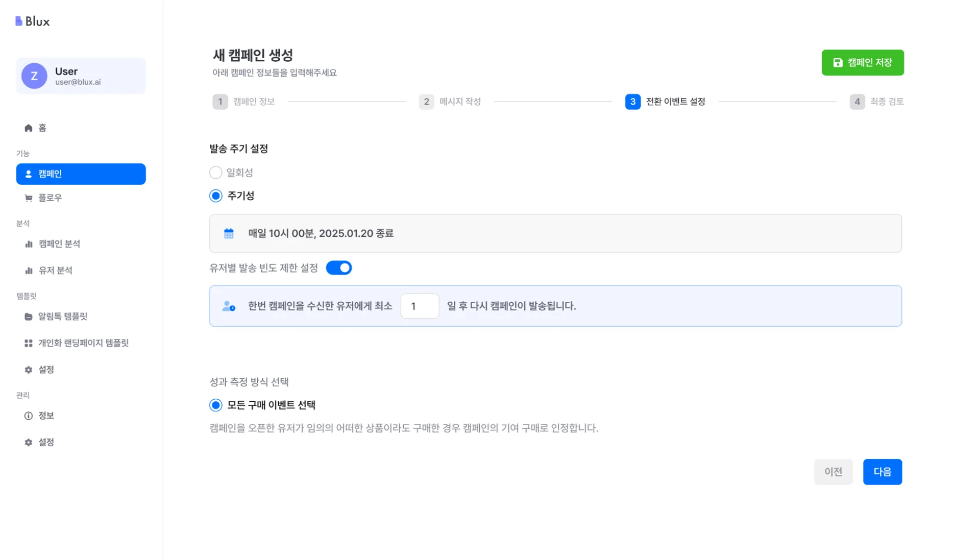Open 플로우 cart icon menu
Screen dimensions: 980x560
click(29, 198)
